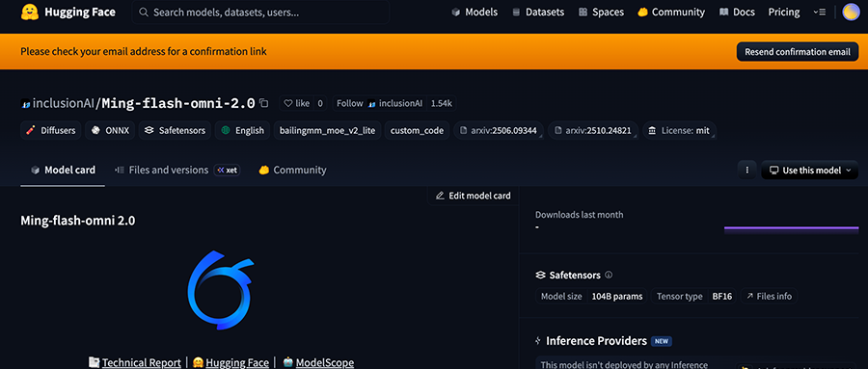Click the blue swirl model logo

pyautogui.click(x=220, y=290)
